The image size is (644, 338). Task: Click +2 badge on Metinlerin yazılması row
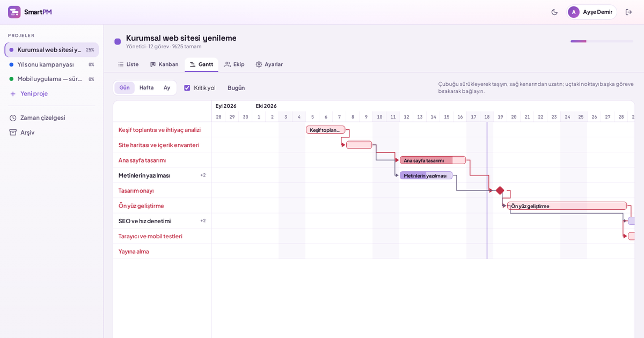tap(203, 175)
